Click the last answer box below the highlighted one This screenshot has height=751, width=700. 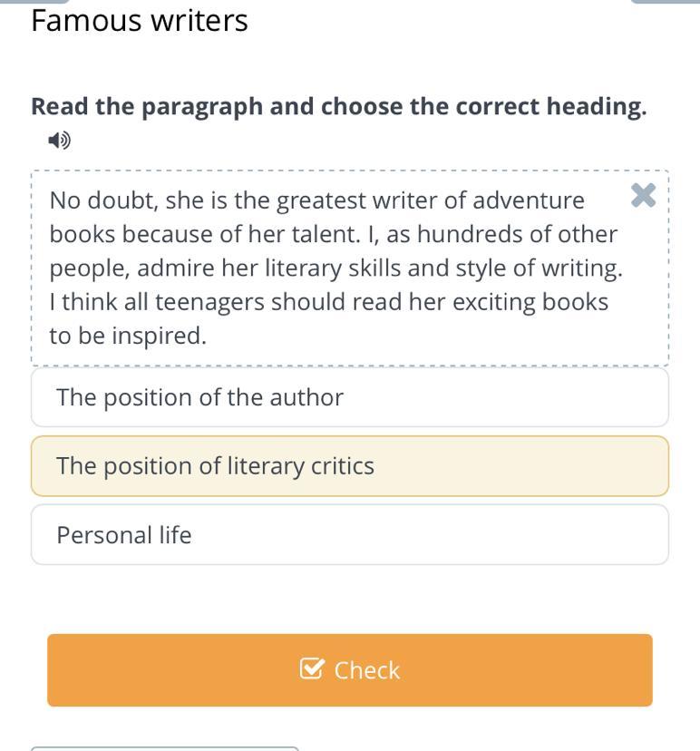point(349,534)
